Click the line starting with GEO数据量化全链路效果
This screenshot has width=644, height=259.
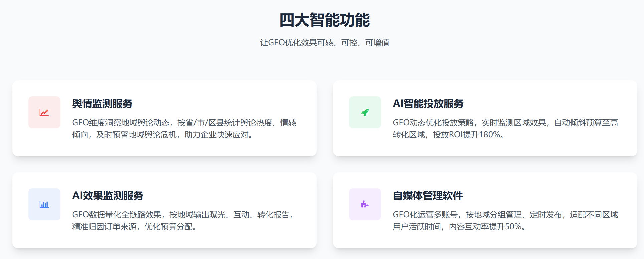pos(183,215)
